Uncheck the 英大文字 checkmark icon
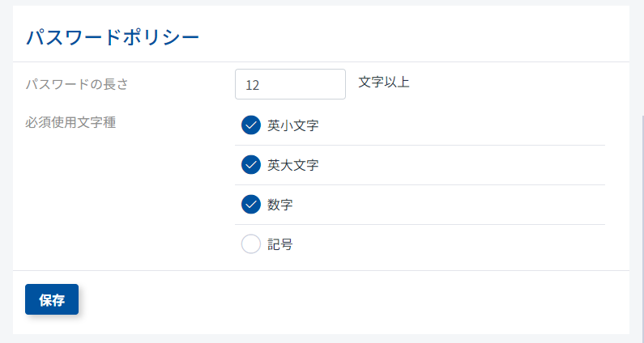Screen dimensions: 644x343 pos(250,165)
